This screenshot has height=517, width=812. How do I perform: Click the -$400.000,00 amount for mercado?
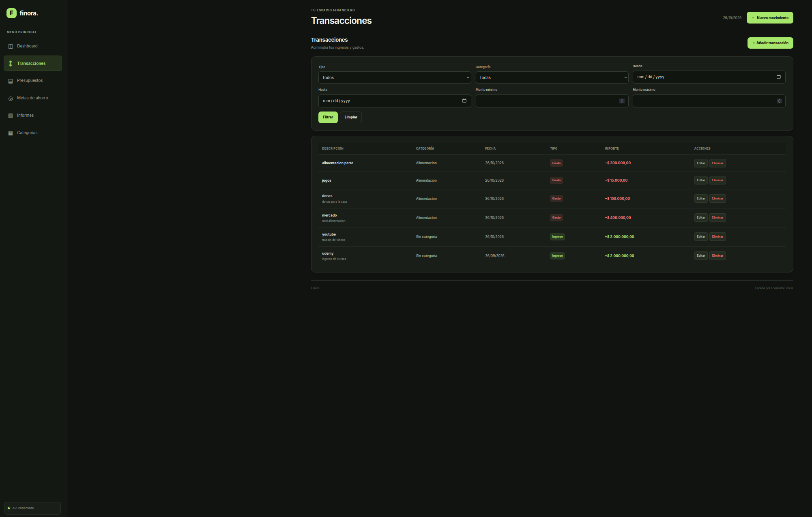618,218
